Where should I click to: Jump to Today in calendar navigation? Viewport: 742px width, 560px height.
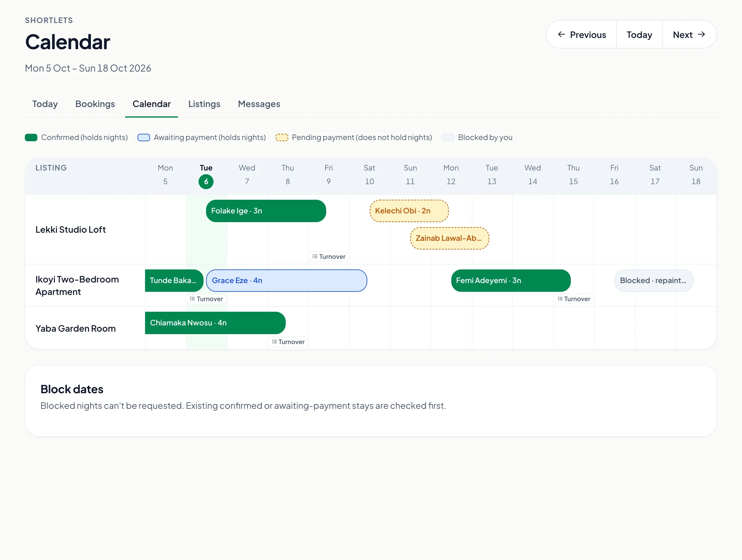[x=639, y=35]
